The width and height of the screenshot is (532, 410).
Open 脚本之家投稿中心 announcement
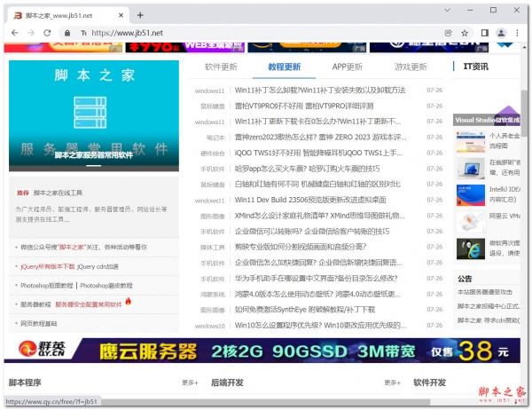pos(489,306)
